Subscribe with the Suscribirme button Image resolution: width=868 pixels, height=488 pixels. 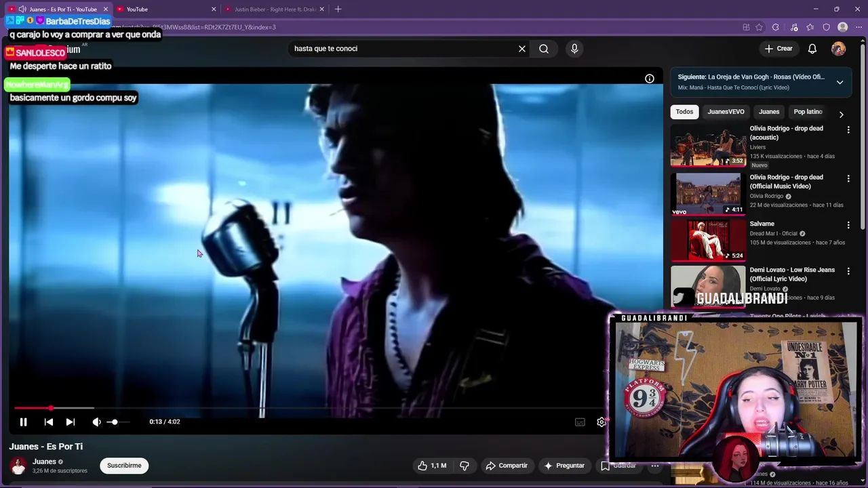click(124, 466)
